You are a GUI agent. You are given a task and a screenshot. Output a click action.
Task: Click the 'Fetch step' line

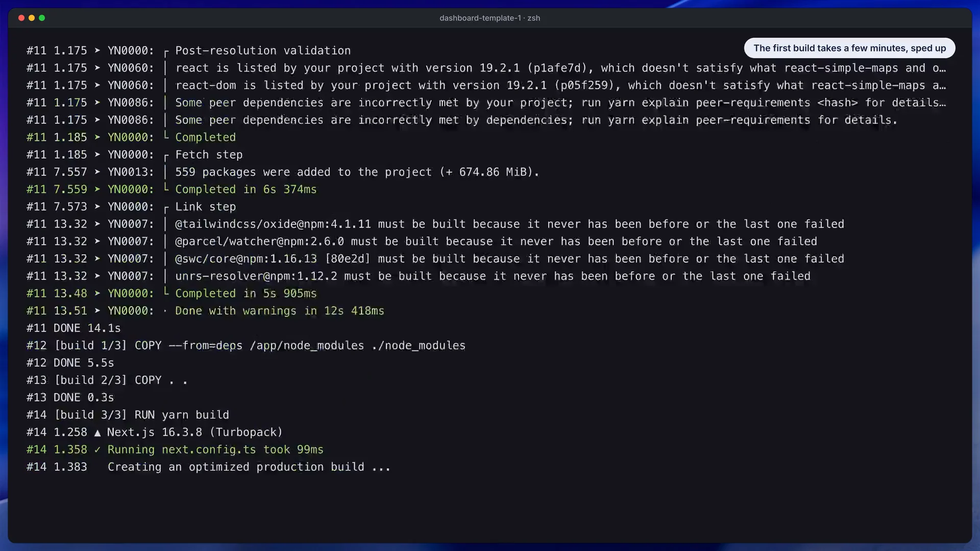134,155
